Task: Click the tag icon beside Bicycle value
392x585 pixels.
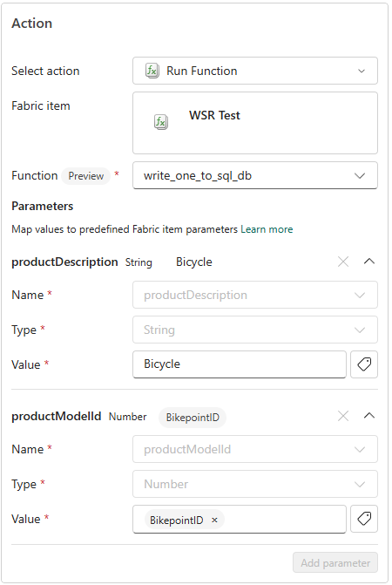Action: point(364,364)
